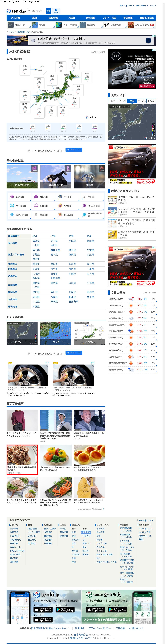The height and width of the screenshot is (644, 165).
Task: Click the tenki.jp logo in header
Action: [x=16, y=11]
